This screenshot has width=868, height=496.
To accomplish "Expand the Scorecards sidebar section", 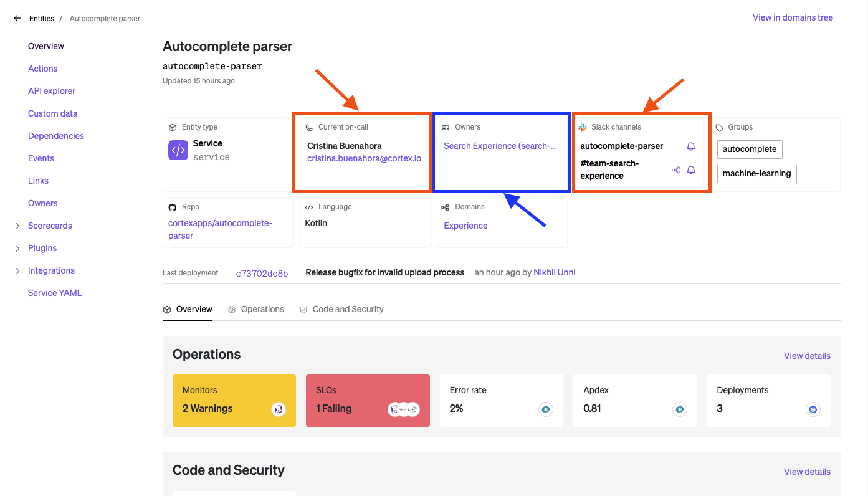I will [x=17, y=226].
